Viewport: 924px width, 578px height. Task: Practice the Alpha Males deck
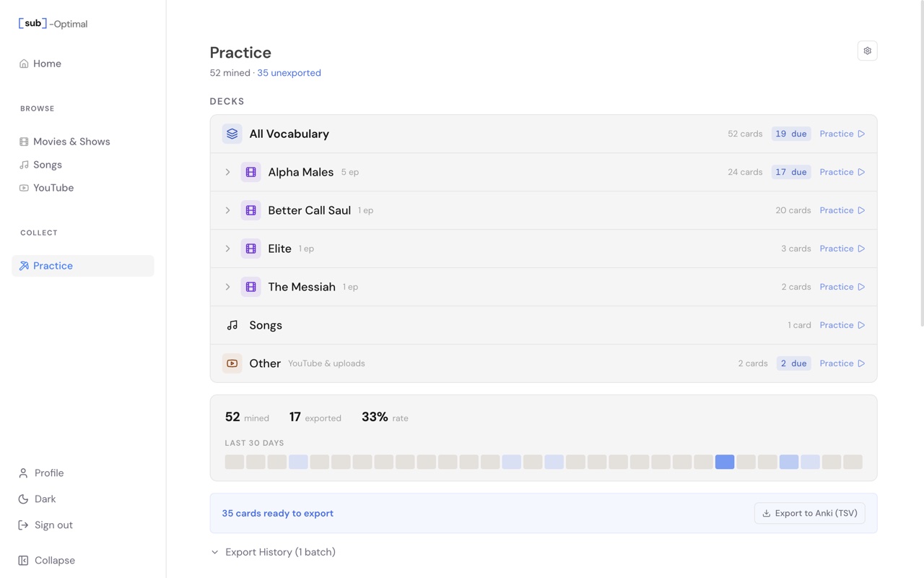pos(842,172)
